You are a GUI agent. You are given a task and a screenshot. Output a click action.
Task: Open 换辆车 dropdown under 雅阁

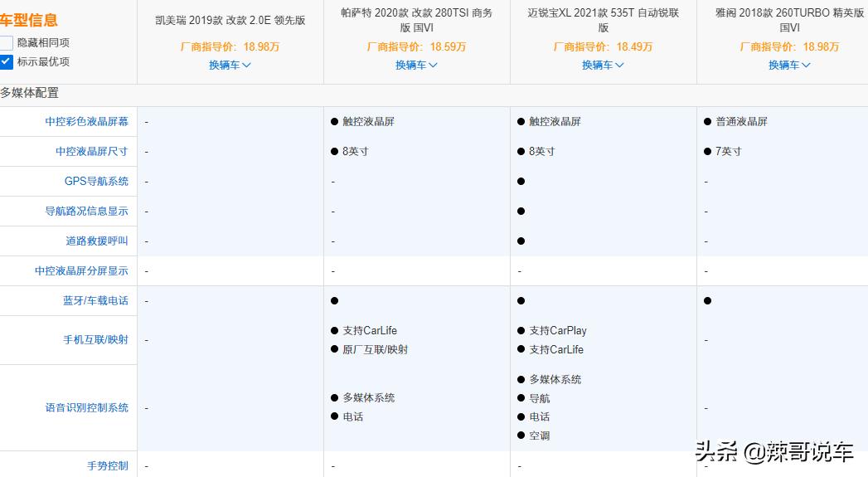(x=789, y=65)
